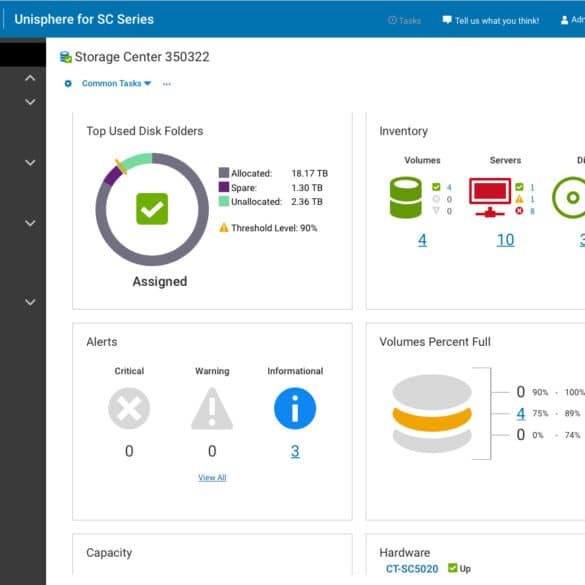The image size is (585, 585).
Task: Open the Tasks item in the header
Action: click(x=404, y=21)
